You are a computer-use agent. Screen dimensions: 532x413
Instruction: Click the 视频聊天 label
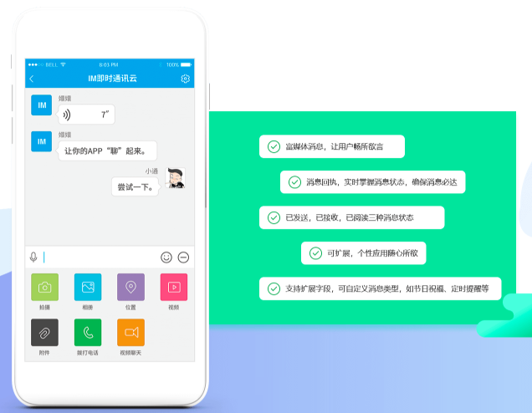[130, 353]
